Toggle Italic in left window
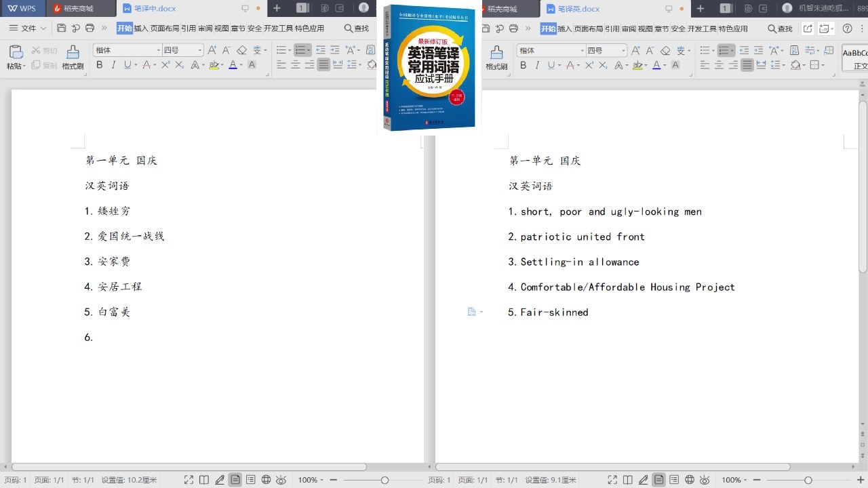 [113, 65]
